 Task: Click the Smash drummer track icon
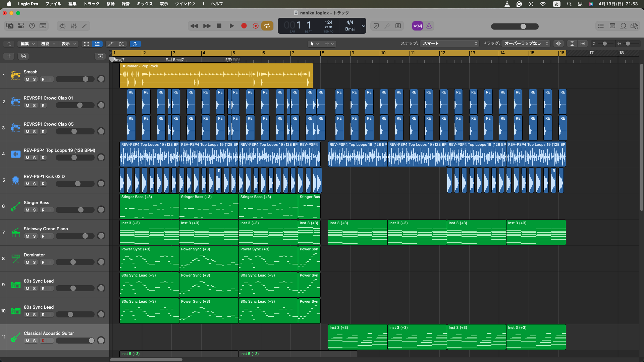pos(15,75)
